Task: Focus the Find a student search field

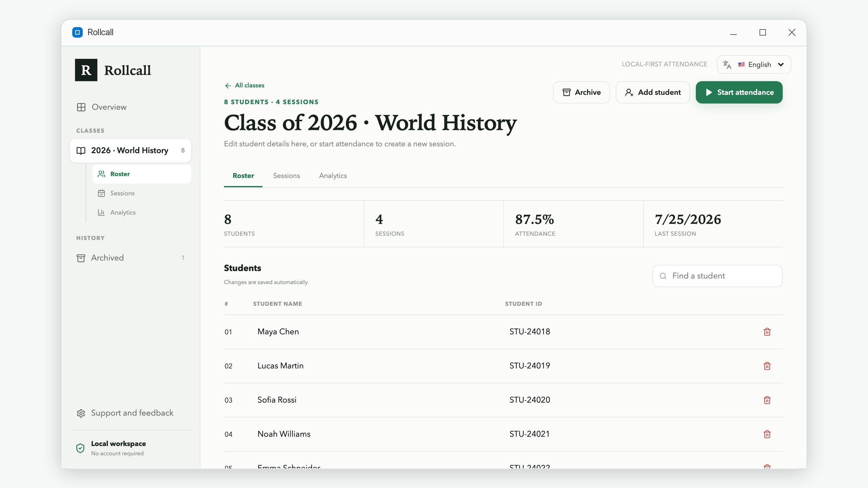Action: tap(717, 276)
